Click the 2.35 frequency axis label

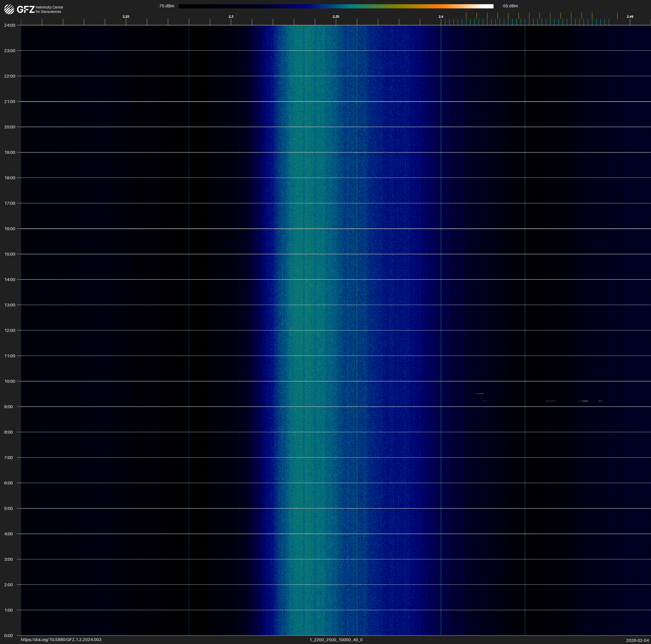(x=336, y=17)
